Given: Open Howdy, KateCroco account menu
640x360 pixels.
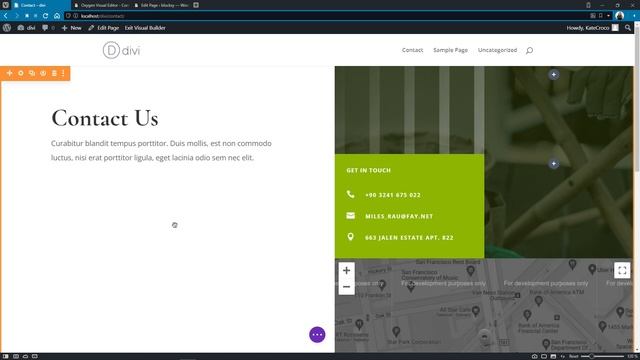Looking at the screenshot, I should pos(592,28).
